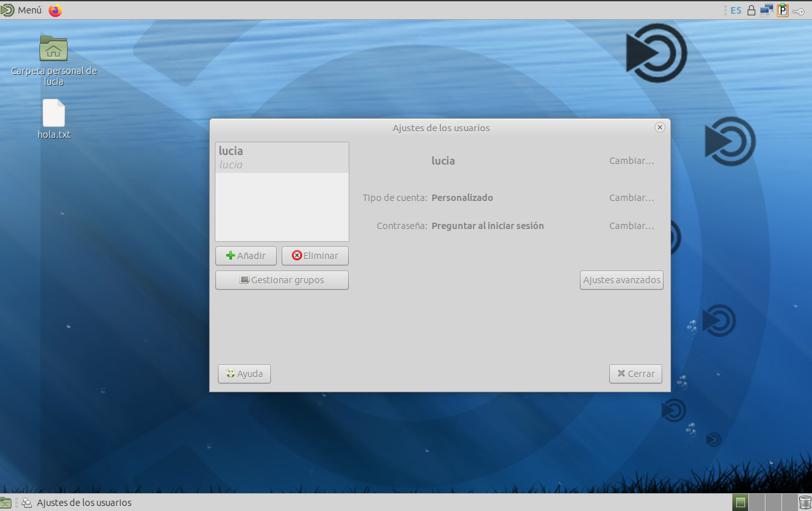The height and width of the screenshot is (511, 812).
Task: Select the hola.txt file on desktop
Action: 54,114
